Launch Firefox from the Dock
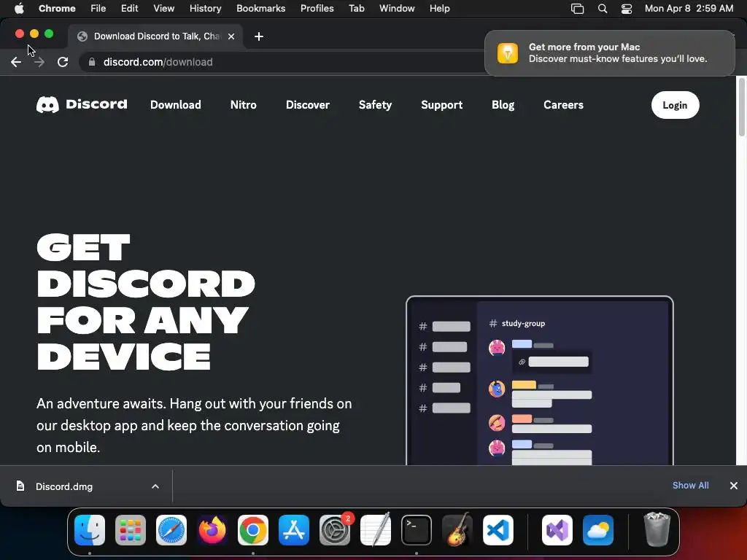747x560 pixels. tap(212, 529)
